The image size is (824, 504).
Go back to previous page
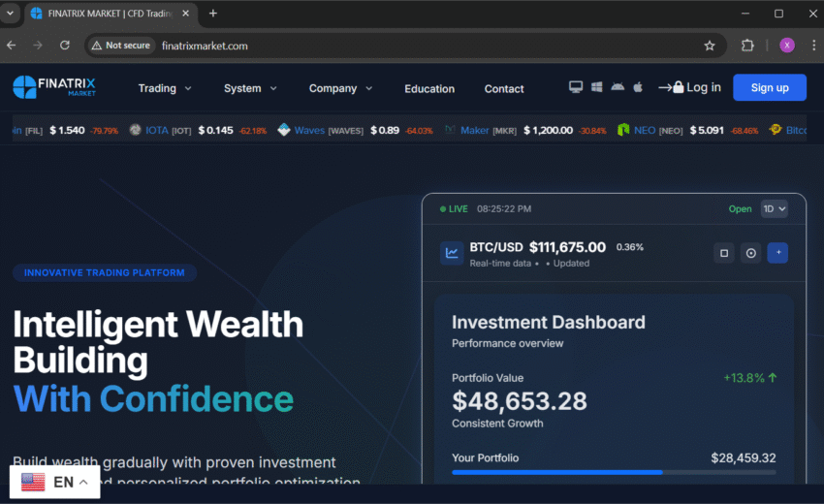(11, 46)
